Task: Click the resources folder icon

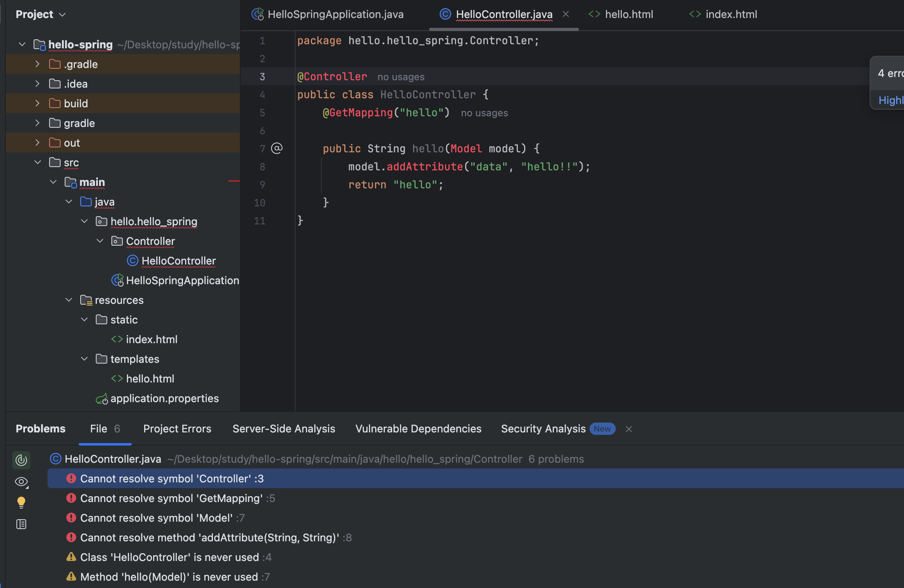Action: coord(86,300)
